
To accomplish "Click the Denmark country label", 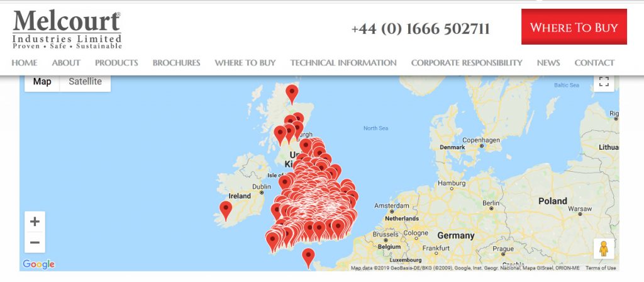I will (452, 147).
